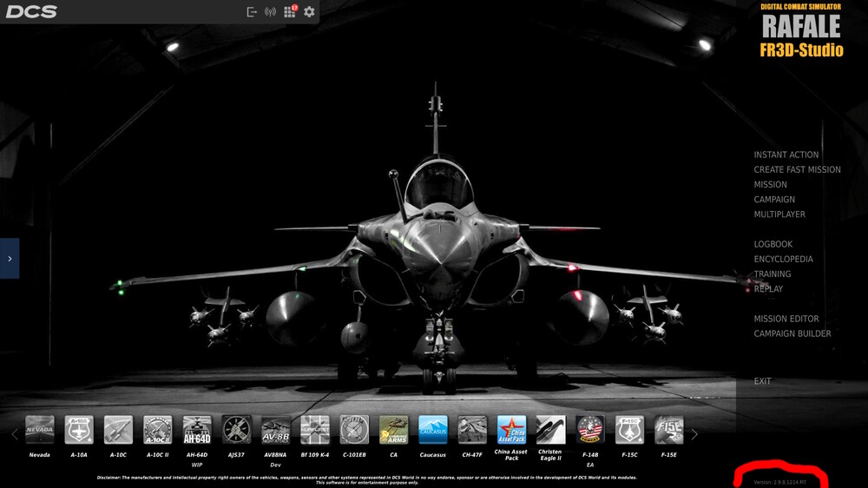Open the Logbook
The width and height of the screenshot is (868, 488).
click(x=773, y=244)
